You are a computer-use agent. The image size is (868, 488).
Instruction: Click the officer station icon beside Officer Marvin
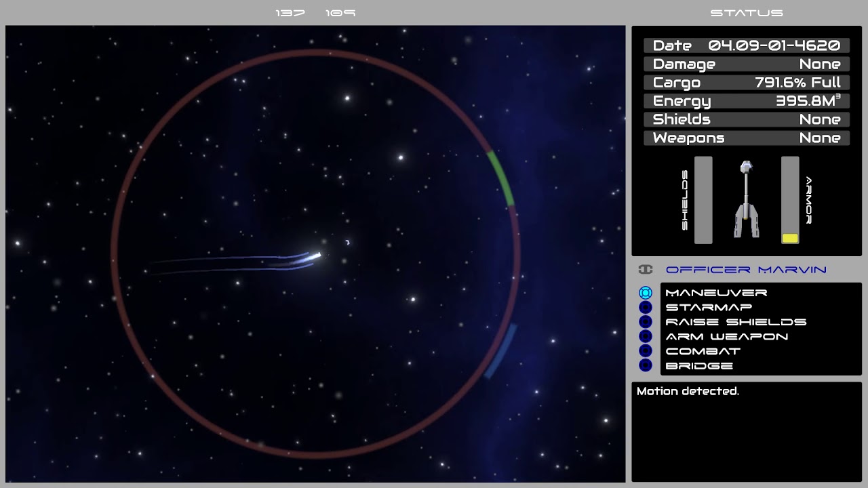(x=646, y=270)
